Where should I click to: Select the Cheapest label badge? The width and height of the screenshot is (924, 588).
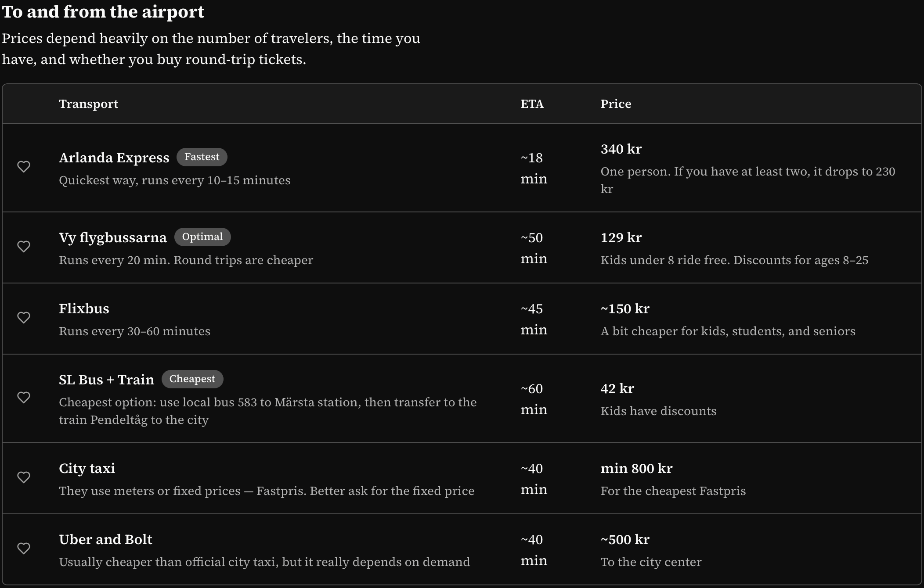point(192,379)
